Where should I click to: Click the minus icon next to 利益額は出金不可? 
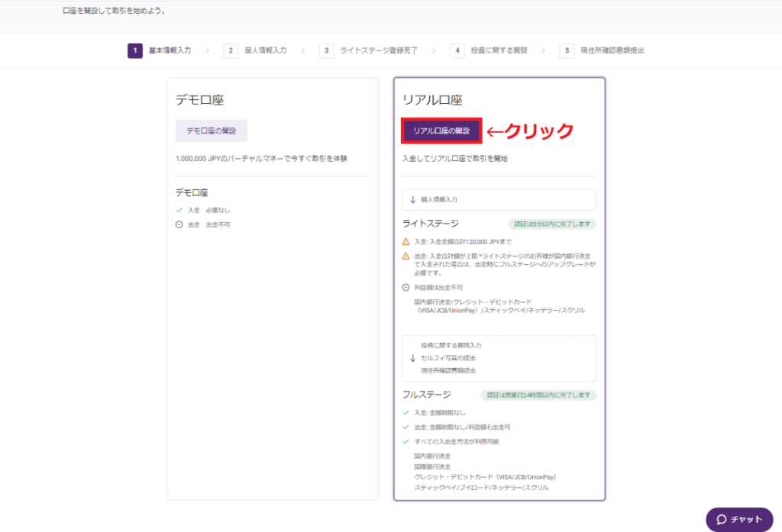(406, 285)
